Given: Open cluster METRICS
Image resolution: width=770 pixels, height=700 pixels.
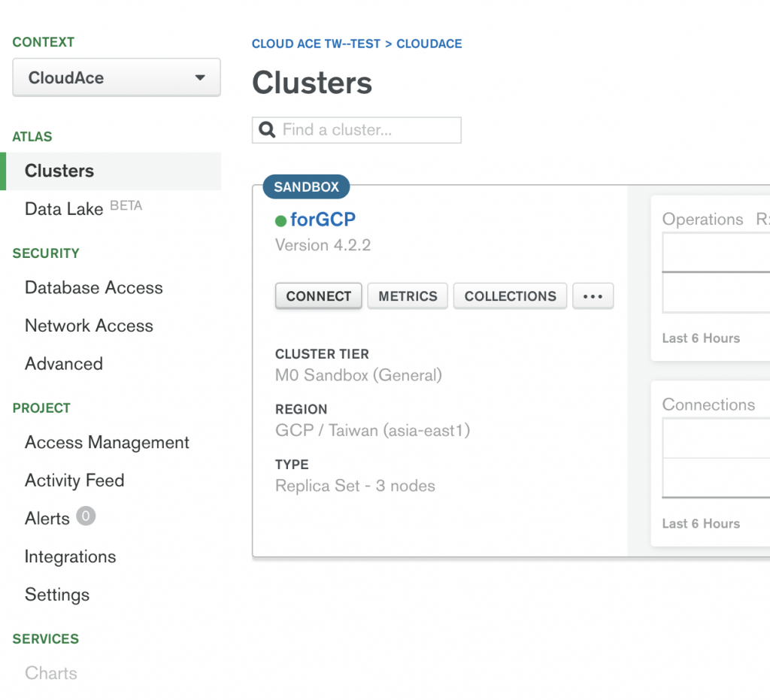Looking at the screenshot, I should click(x=408, y=296).
